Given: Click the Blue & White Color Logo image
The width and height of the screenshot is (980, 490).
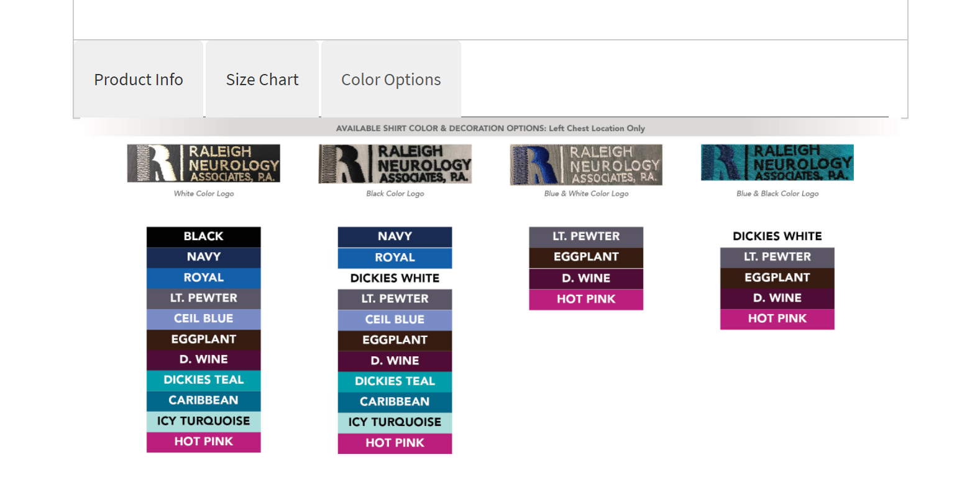Looking at the screenshot, I should pos(586,165).
